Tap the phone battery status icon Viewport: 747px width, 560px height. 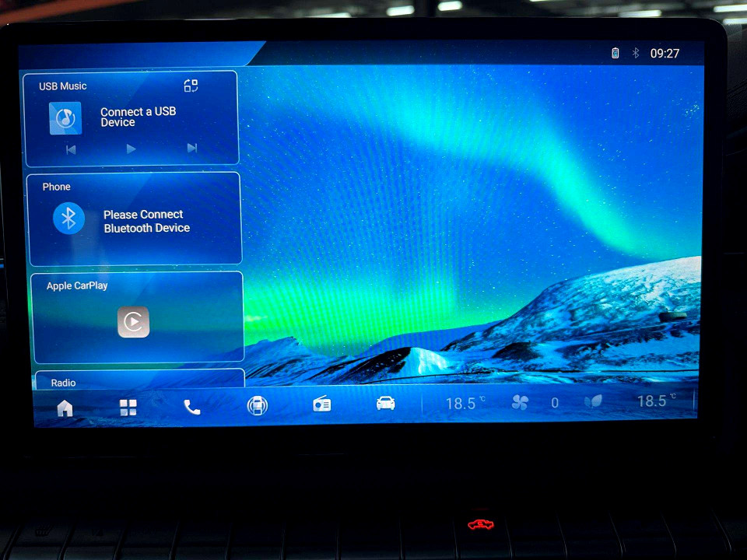615,53
